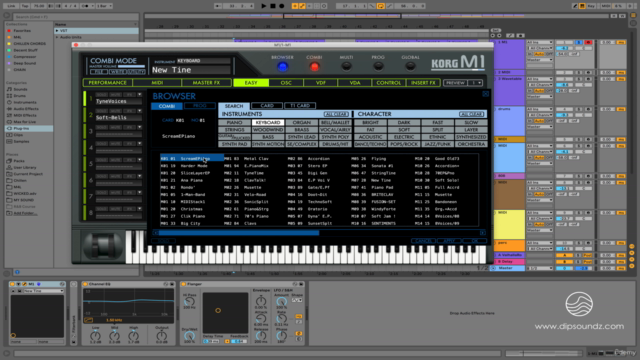Viewport: 640px width, 360px height.
Task: Select the COMBI browser mode button
Action: [x=167, y=106]
